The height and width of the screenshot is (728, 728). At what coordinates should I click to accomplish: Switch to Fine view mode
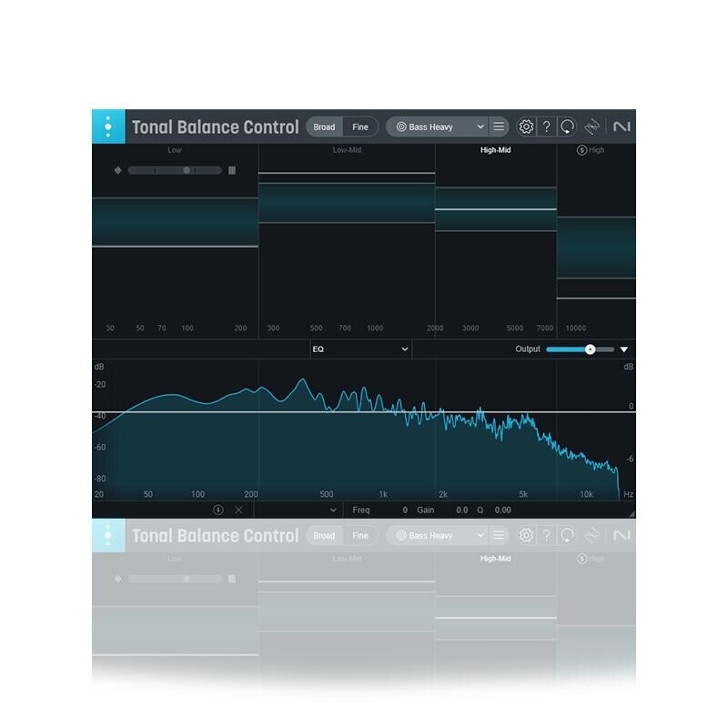(x=360, y=126)
